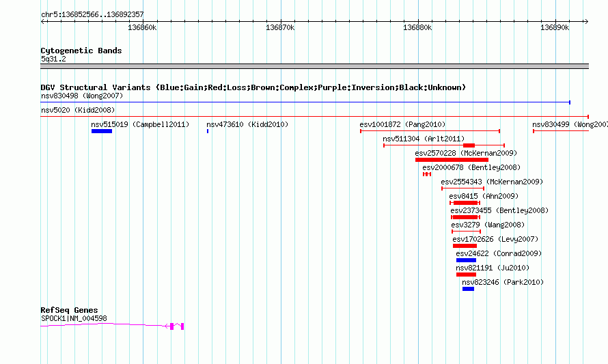The height and width of the screenshot is (364, 608).
Task: Click the DGV Structural Variants track title
Action: (253, 87)
